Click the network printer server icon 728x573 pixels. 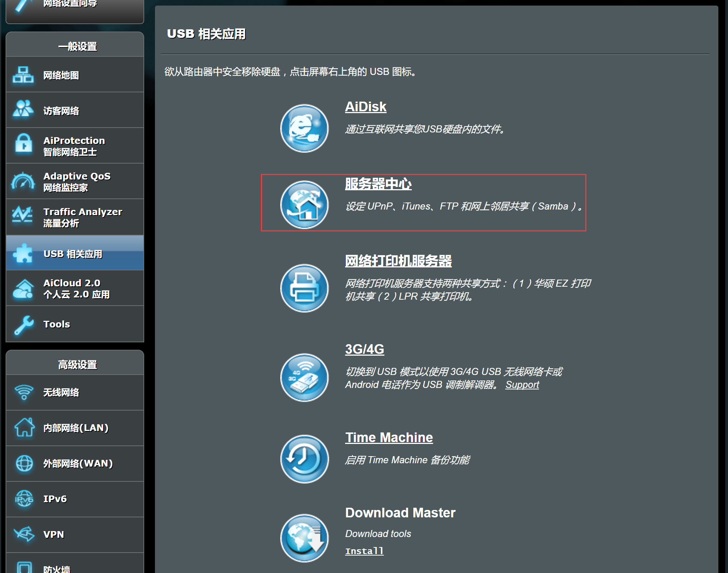click(304, 288)
